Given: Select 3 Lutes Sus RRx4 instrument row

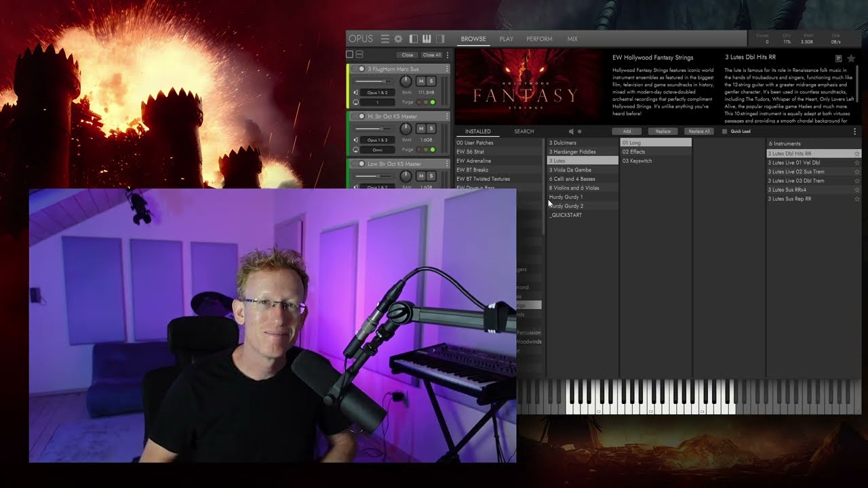Looking at the screenshot, I should (814, 190).
